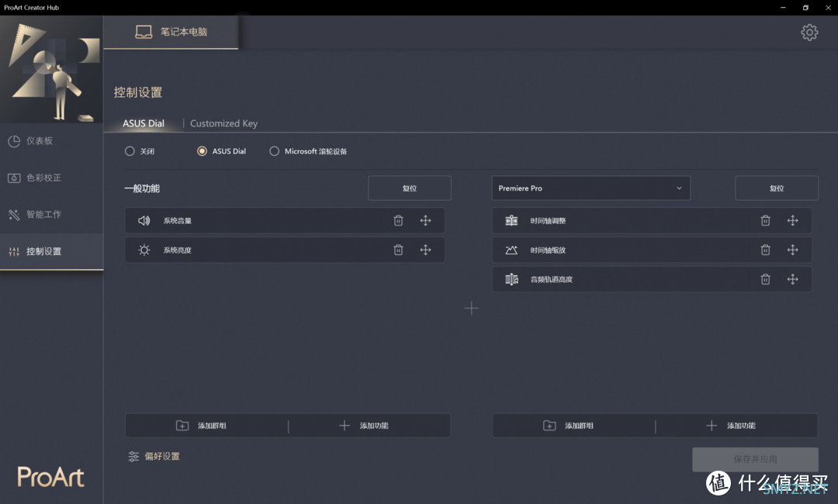This screenshot has width=838, height=504.
Task: Click the plus icon between the function lists
Action: pyautogui.click(x=472, y=308)
